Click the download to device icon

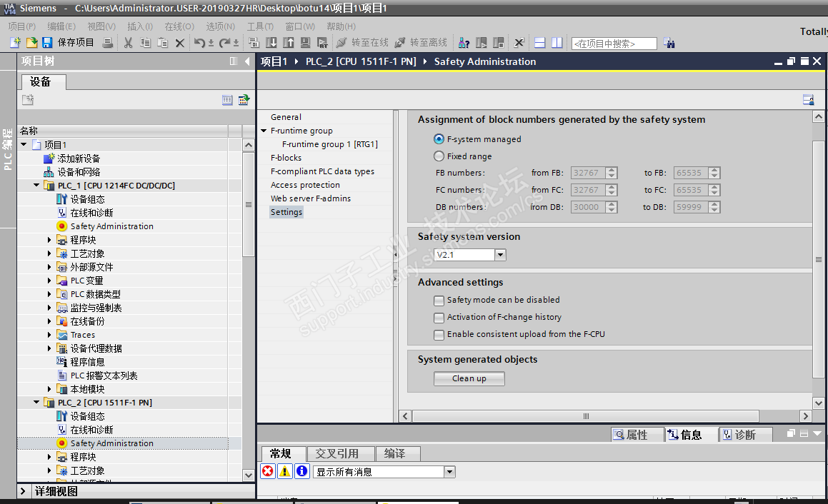[271, 43]
